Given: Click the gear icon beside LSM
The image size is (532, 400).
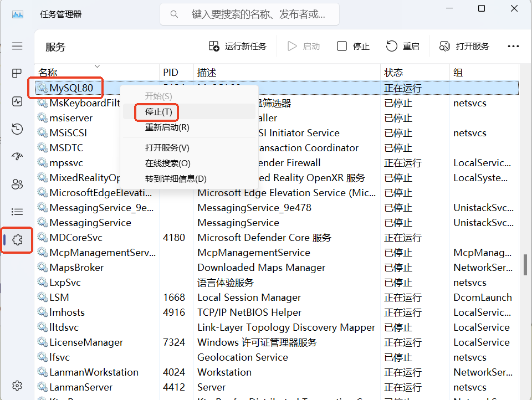Looking at the screenshot, I should point(43,297).
